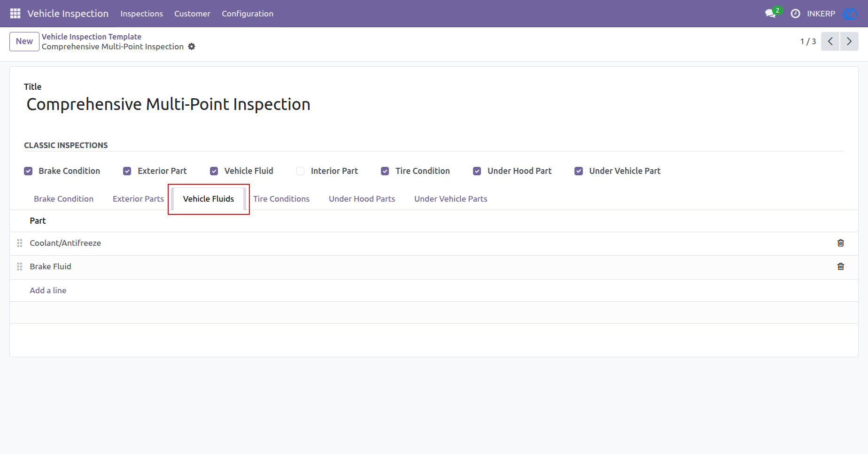Switch to the Under Hood Parts tab
This screenshot has width=868, height=454.
362,199
